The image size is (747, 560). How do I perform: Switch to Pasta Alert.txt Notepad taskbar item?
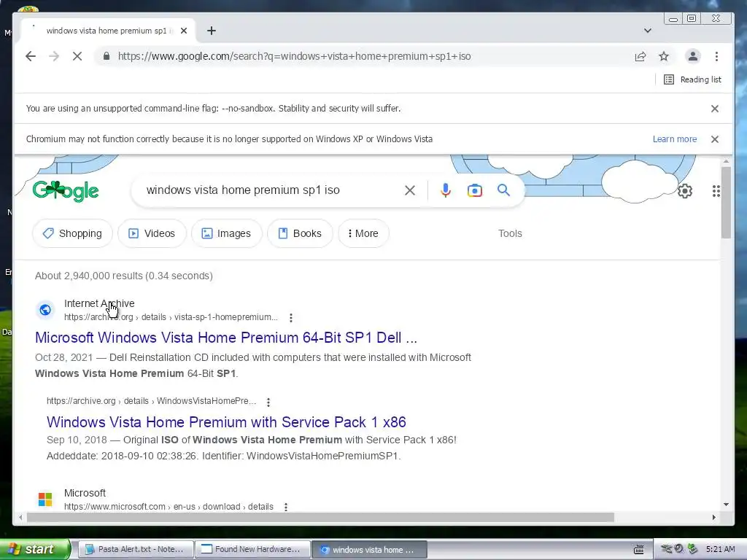(136, 550)
